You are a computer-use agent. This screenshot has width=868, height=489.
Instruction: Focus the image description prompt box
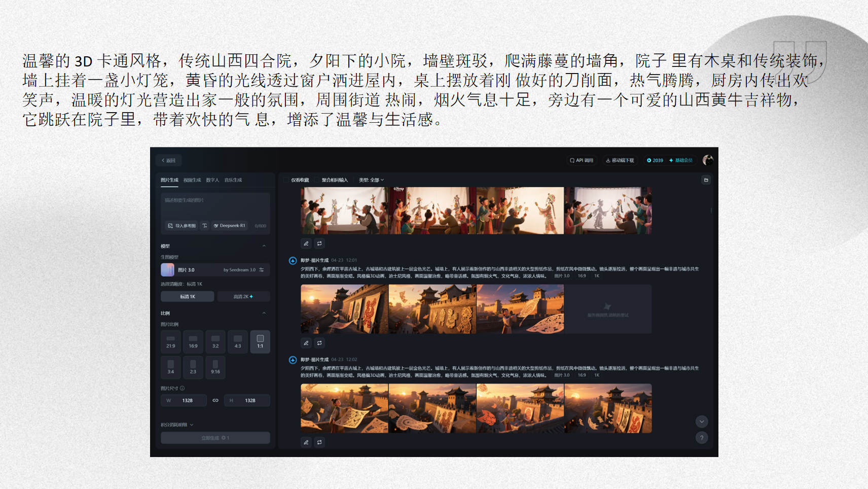215,206
